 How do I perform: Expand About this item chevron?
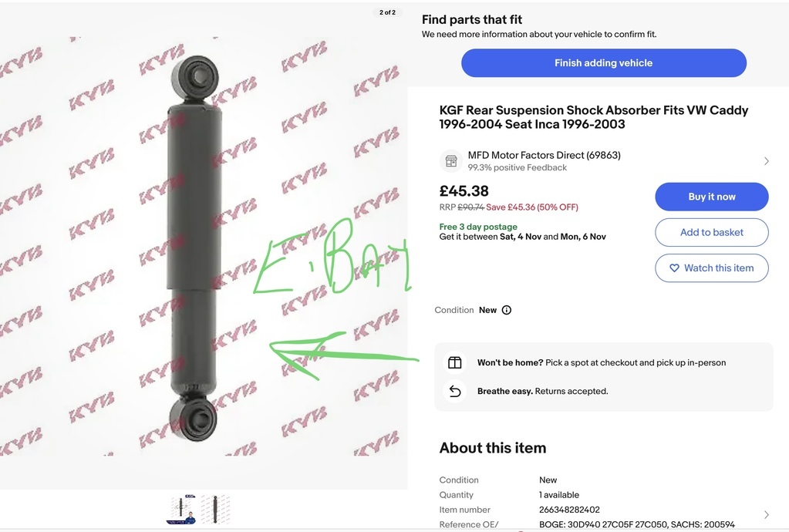(767, 514)
